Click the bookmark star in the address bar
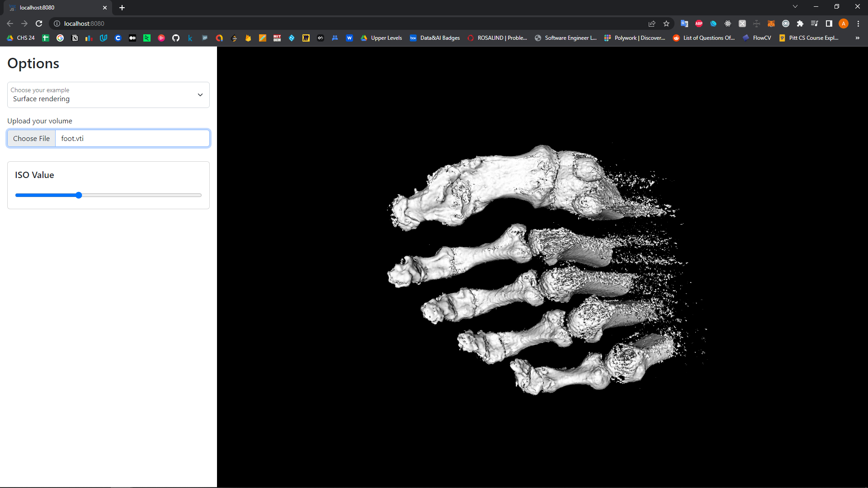This screenshot has width=868, height=488. coord(666,23)
